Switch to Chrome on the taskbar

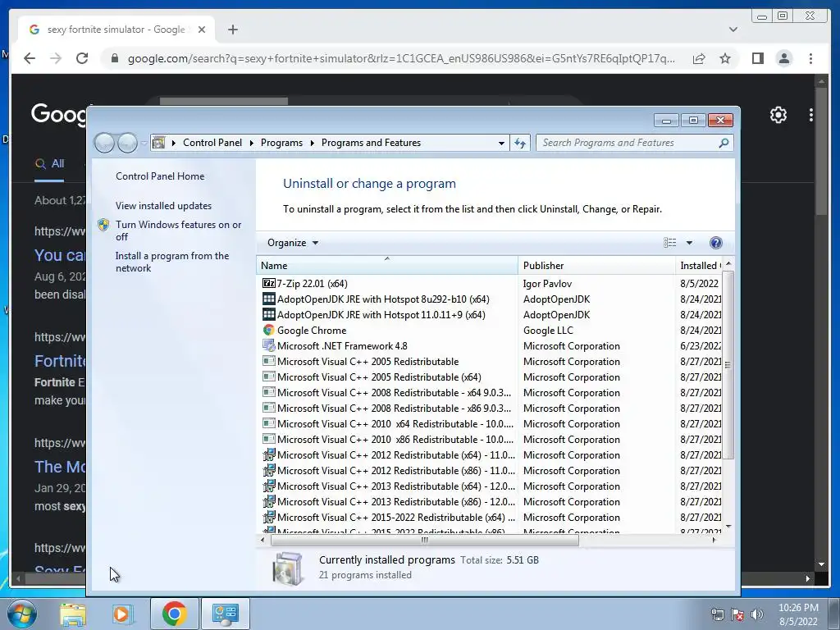click(174, 614)
